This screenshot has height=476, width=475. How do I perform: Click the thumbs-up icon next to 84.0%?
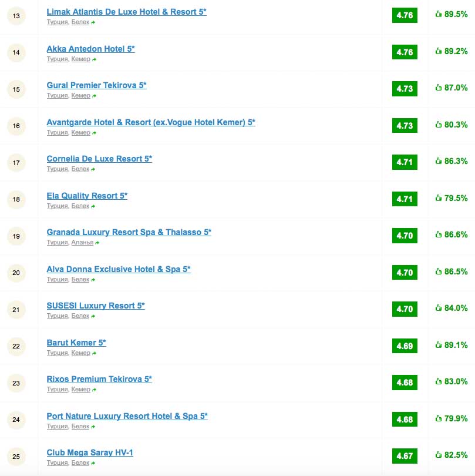click(x=438, y=308)
